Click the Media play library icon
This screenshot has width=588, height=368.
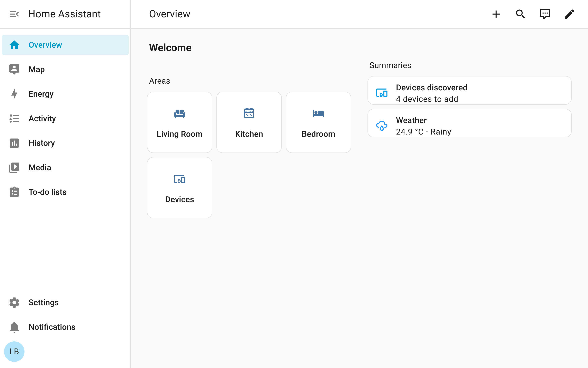click(x=14, y=168)
